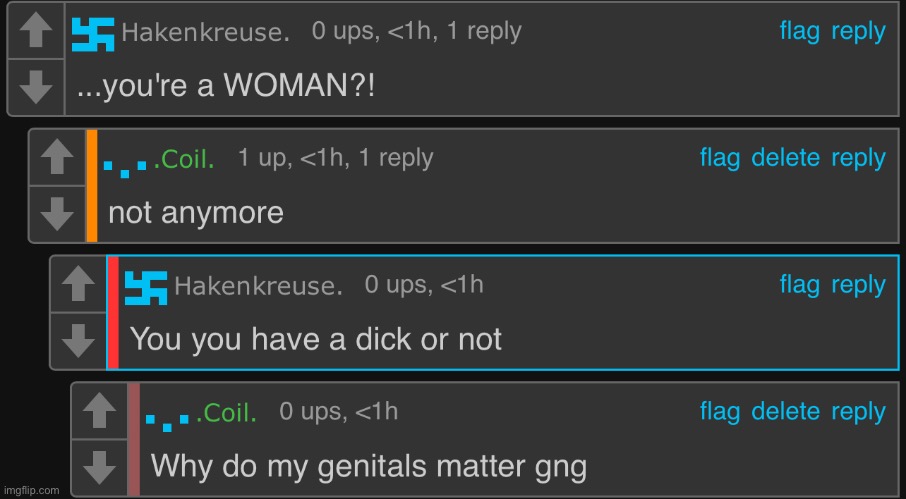Flag the "Why do my genitals matter" comment
This screenshot has height=499, width=906.
(x=720, y=411)
